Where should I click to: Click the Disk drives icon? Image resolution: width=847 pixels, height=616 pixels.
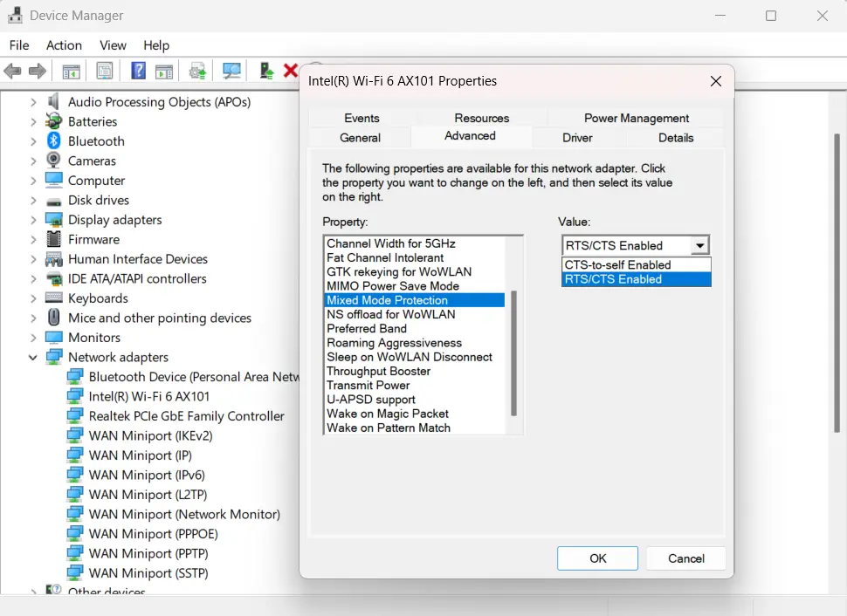53,202
